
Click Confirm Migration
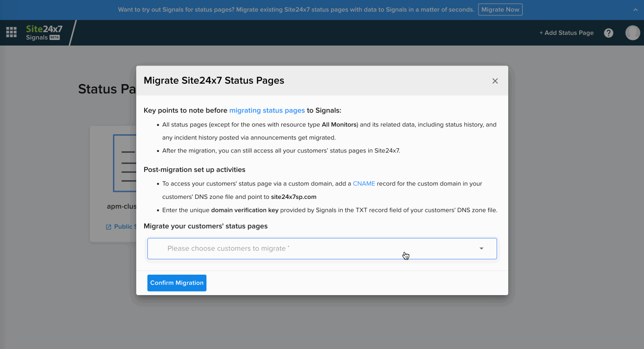[x=177, y=283]
